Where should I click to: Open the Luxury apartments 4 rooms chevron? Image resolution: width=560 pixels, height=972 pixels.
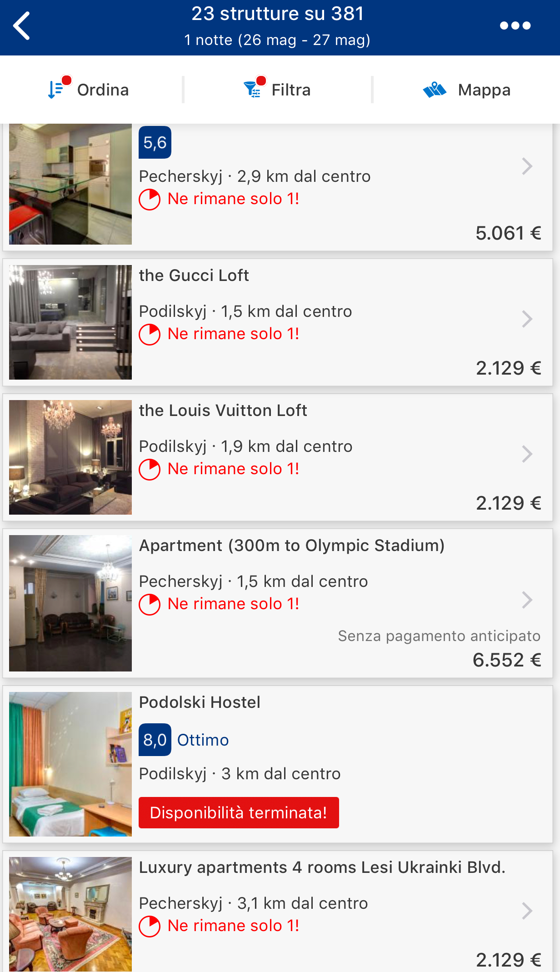click(x=527, y=911)
